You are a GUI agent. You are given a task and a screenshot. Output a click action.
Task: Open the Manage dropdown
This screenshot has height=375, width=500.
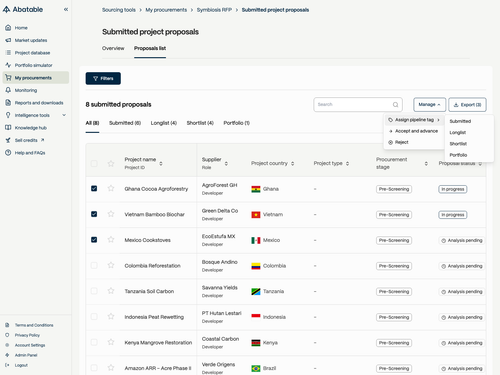[429, 105]
